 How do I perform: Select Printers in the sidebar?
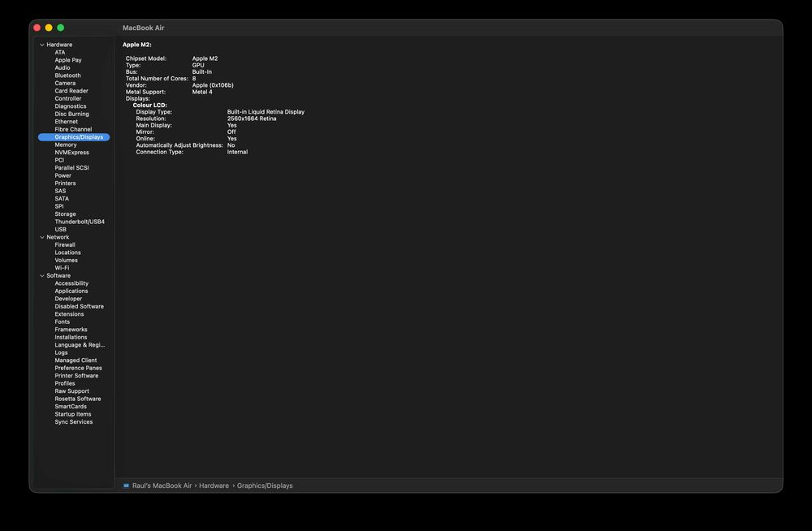(x=65, y=183)
